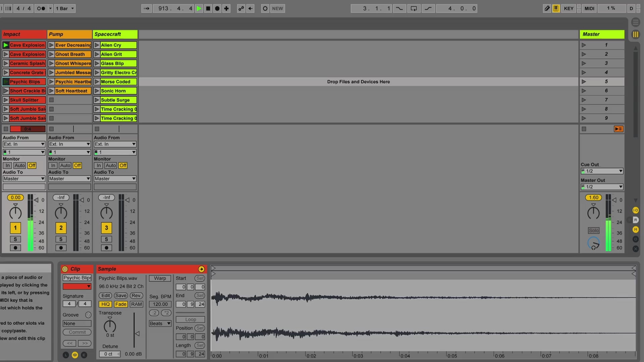Click the clip color swatch chooser
The image size is (644, 362).
point(77,286)
